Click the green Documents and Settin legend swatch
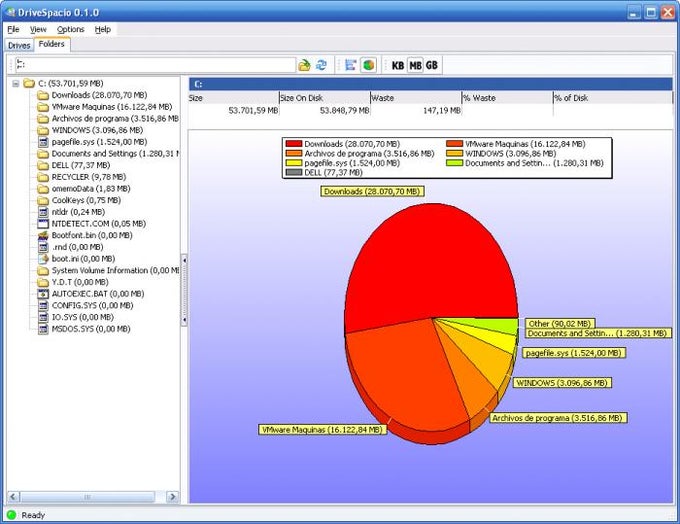Image resolution: width=680 pixels, height=524 pixels. point(454,163)
